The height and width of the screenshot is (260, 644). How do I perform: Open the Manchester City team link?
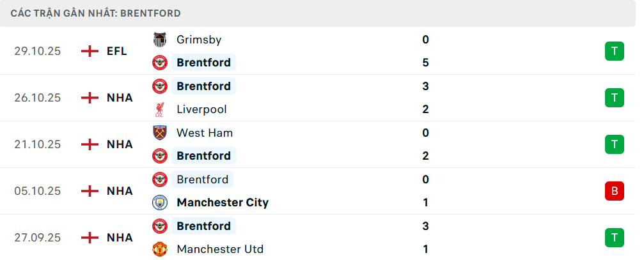[x=223, y=203]
